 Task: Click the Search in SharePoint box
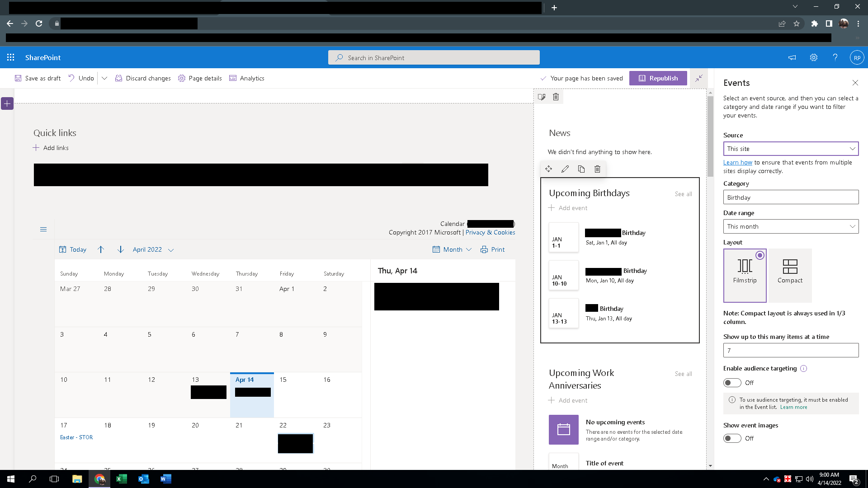click(x=434, y=57)
